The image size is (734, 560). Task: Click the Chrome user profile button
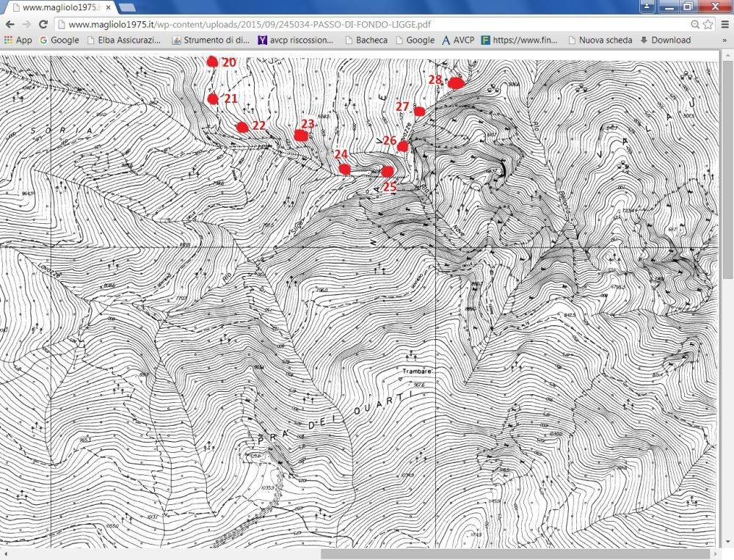click(647, 6)
